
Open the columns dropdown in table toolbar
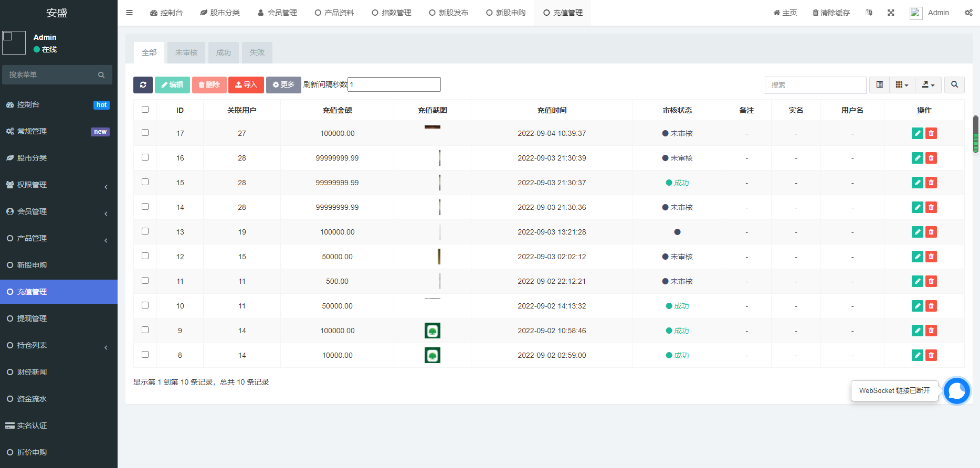coord(902,84)
